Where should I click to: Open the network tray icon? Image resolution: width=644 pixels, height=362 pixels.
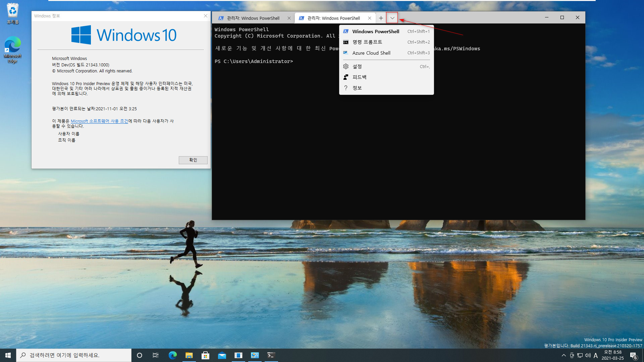click(x=580, y=355)
